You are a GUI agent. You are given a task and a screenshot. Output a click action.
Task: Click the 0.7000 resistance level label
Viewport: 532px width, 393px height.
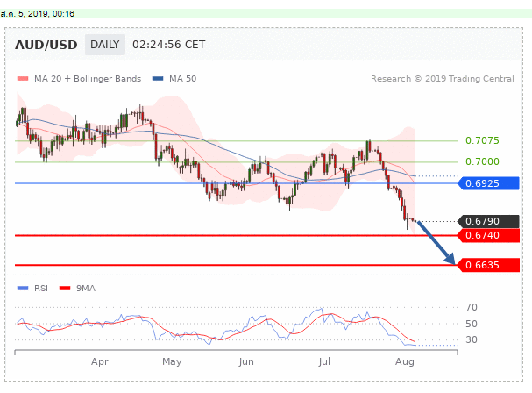[x=482, y=161]
